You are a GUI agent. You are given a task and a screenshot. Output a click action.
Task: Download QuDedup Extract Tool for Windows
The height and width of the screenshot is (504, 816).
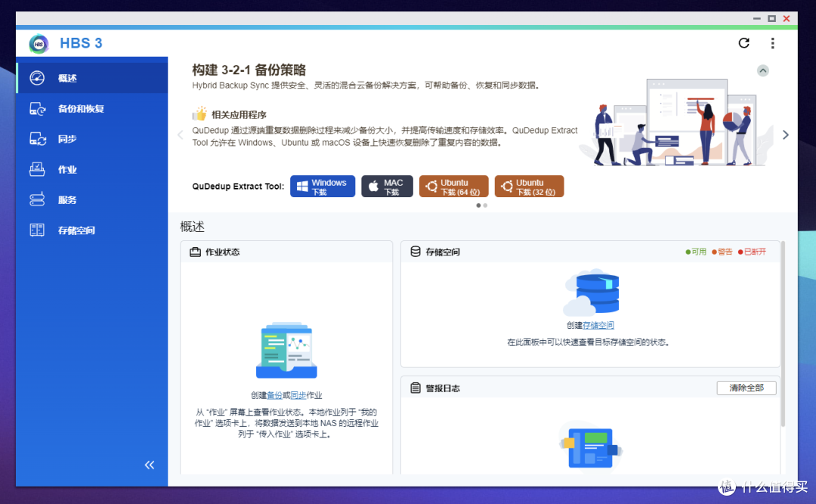tap(323, 187)
